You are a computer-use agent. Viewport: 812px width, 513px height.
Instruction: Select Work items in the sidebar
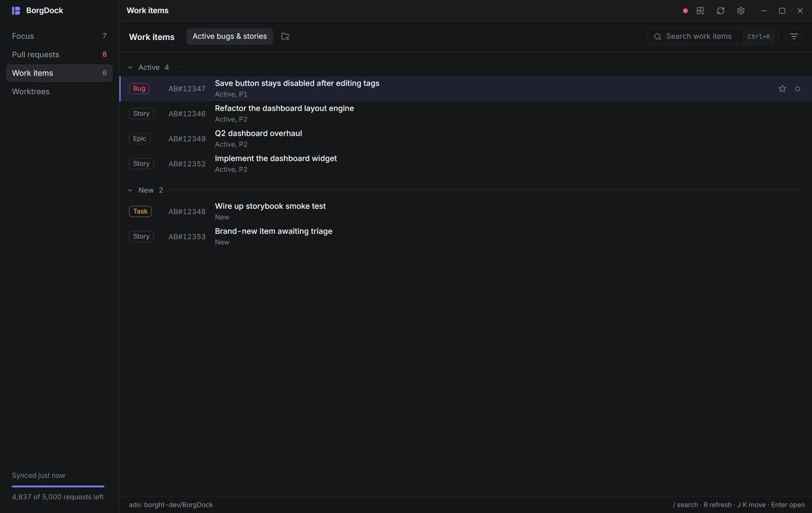tap(59, 73)
